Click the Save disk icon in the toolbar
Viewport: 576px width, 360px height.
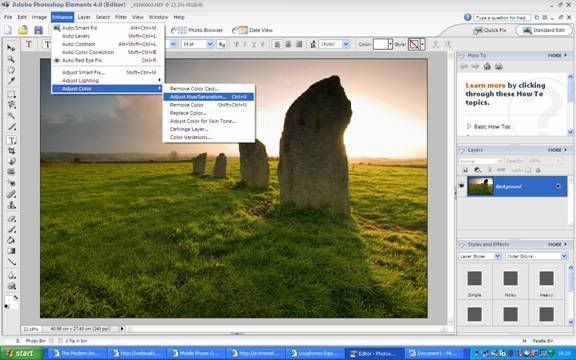(38, 30)
